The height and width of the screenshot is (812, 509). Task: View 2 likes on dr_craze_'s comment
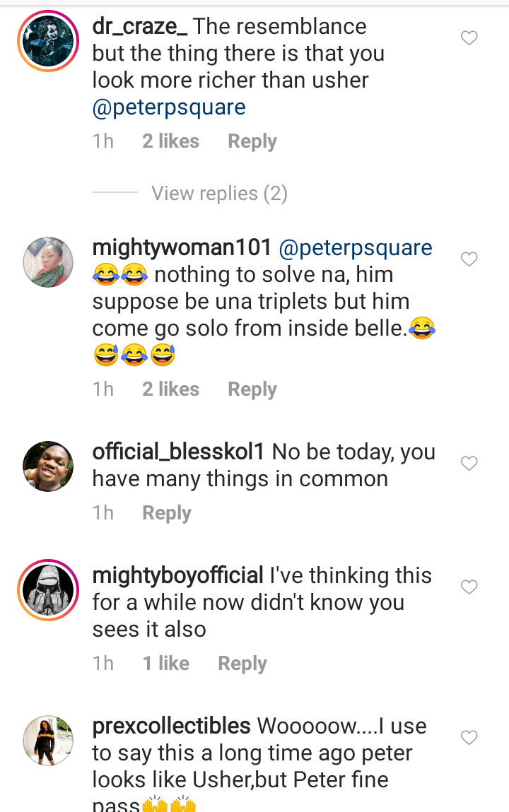170,141
